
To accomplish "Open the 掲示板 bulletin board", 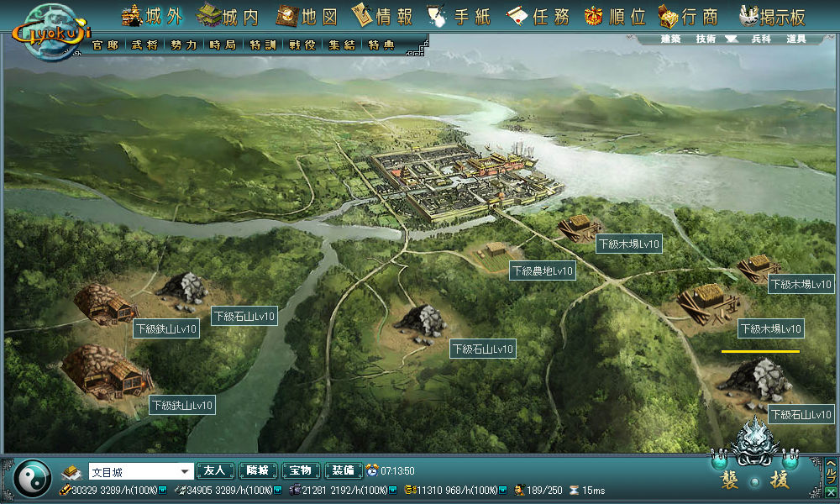I will [x=772, y=17].
